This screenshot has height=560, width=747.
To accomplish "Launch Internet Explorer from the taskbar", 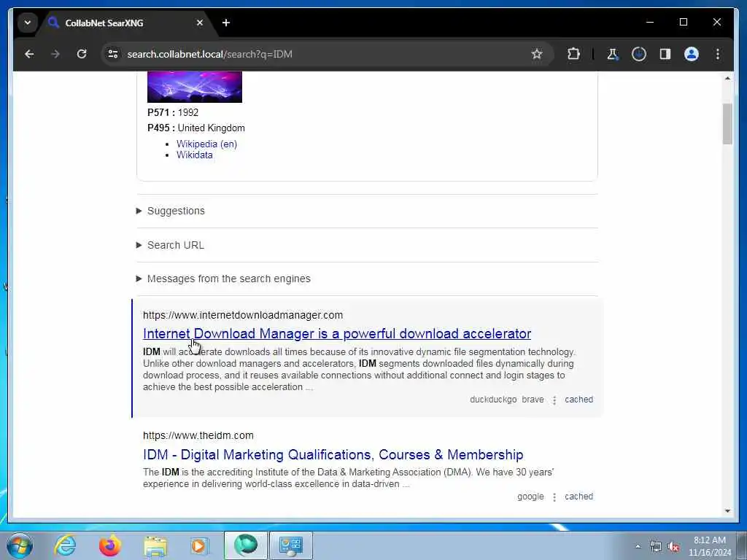I will pos(65,545).
